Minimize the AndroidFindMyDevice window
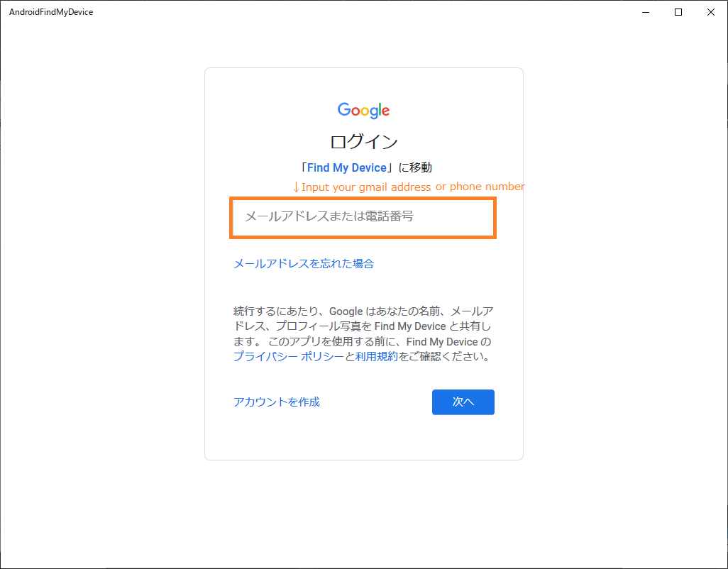 click(x=646, y=12)
